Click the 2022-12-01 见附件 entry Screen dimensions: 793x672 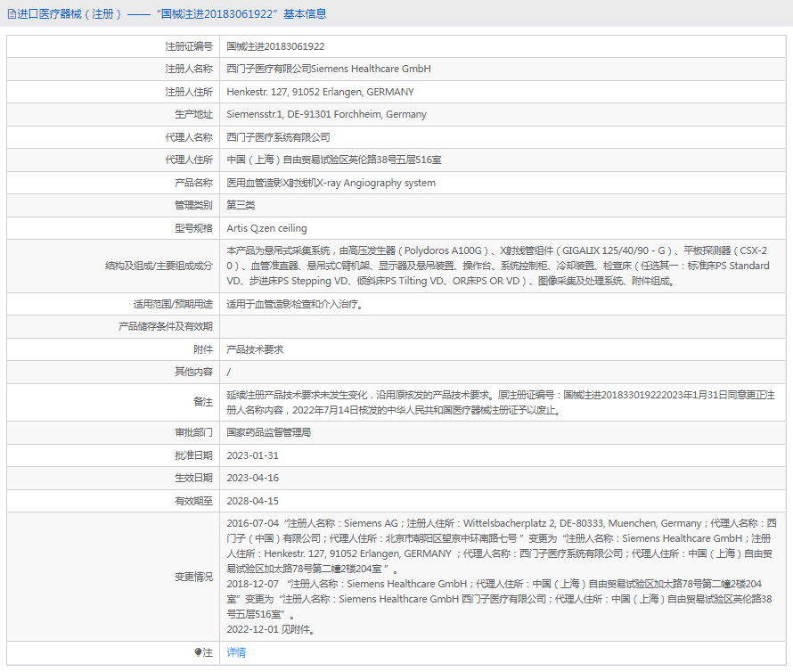271,629
